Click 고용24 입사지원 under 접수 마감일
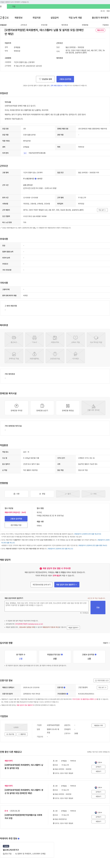Viewport: 110px width, 868px height. pyautogui.click(x=16, y=519)
